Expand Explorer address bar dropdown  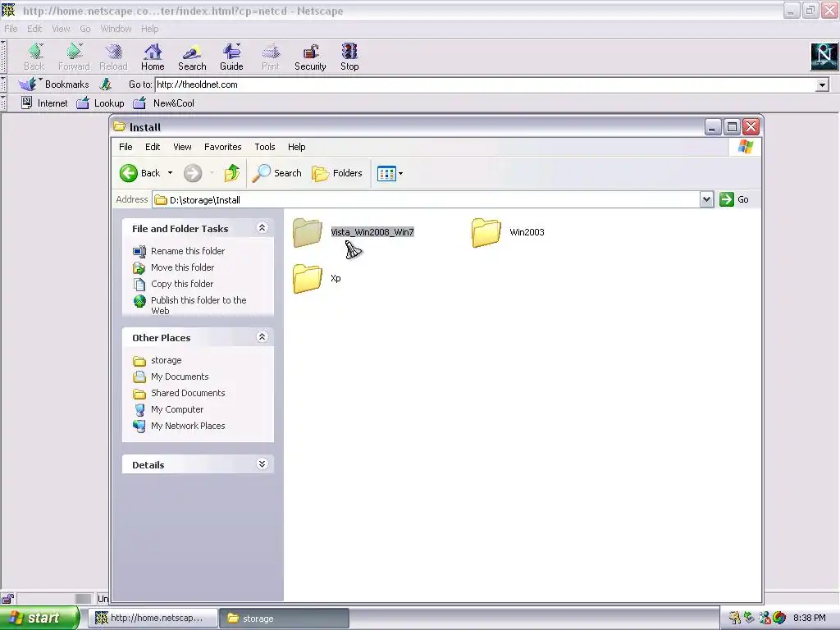point(706,199)
